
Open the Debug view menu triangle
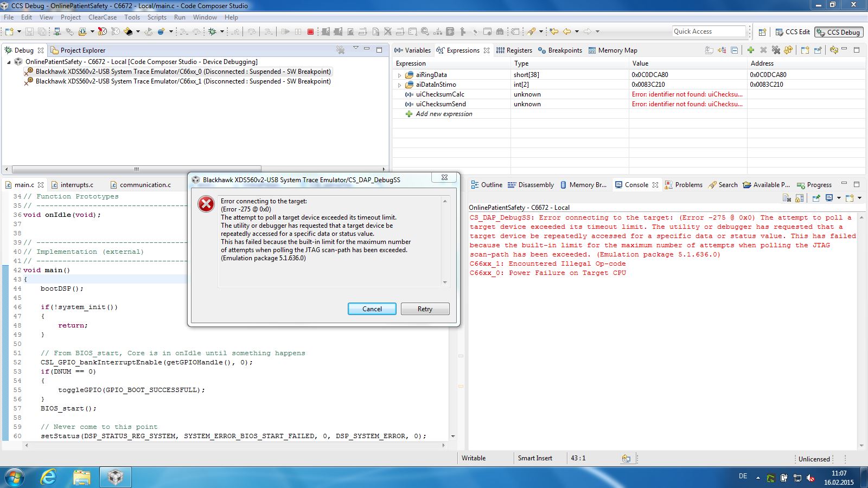pyautogui.click(x=356, y=48)
